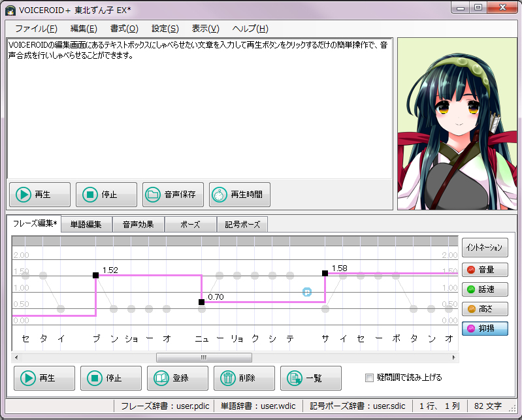Screen dimensions: 522x420
Task: Click inside the main text input box
Action: [199, 108]
